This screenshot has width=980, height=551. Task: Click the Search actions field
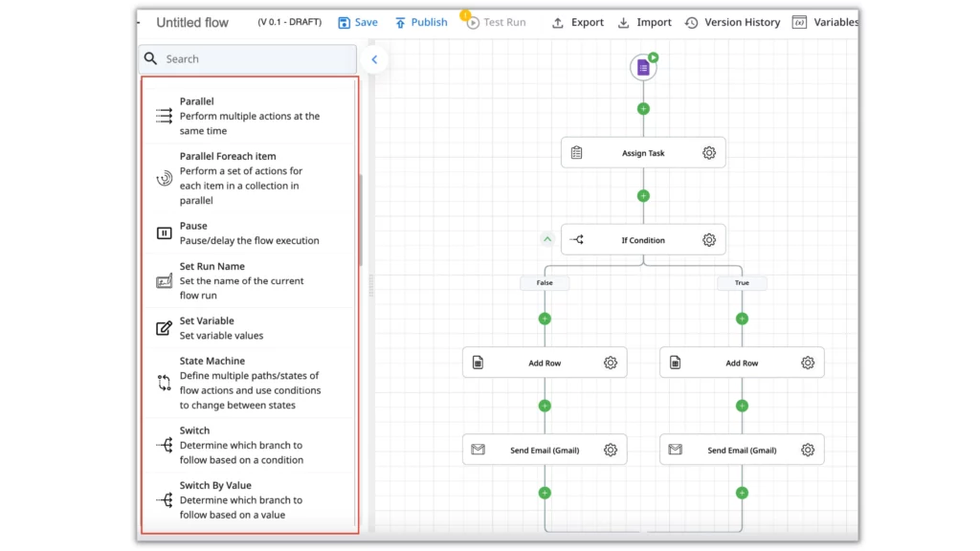248,58
